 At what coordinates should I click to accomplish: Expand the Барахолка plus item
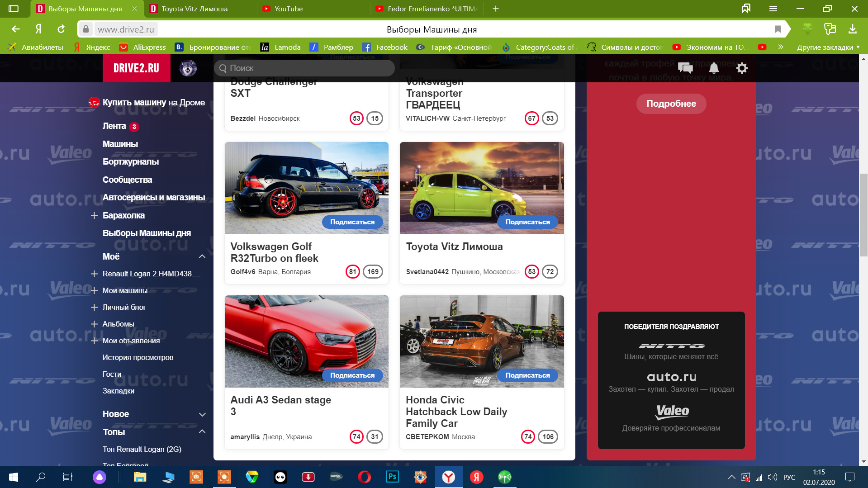click(x=94, y=215)
